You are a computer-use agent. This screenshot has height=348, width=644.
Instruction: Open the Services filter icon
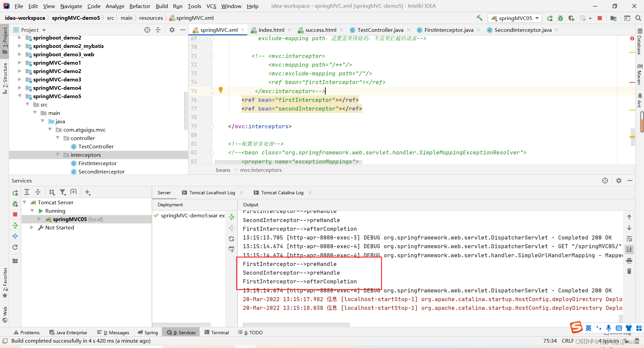click(63, 192)
